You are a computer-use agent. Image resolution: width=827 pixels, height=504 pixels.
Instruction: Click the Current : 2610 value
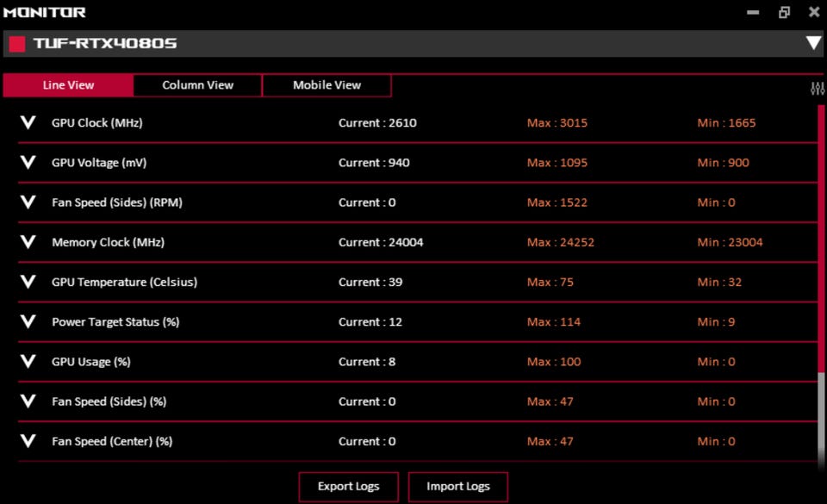coord(377,123)
